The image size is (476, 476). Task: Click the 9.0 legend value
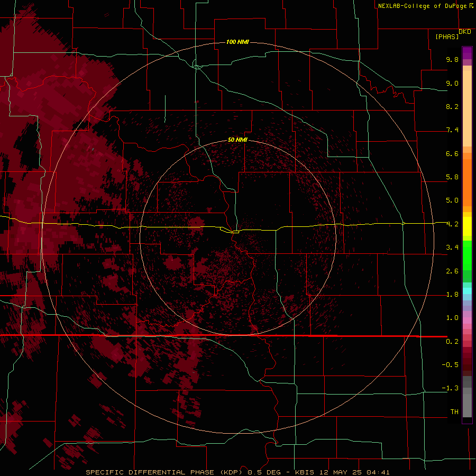click(452, 83)
